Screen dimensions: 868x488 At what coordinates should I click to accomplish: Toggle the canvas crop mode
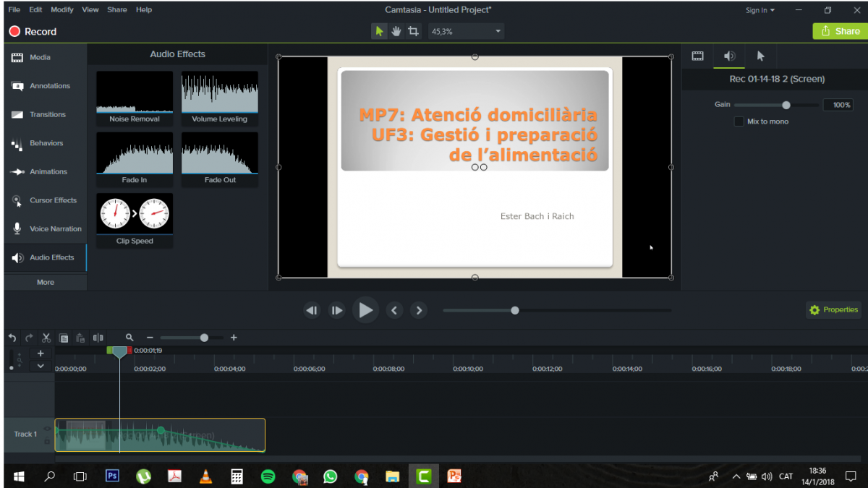coord(413,31)
